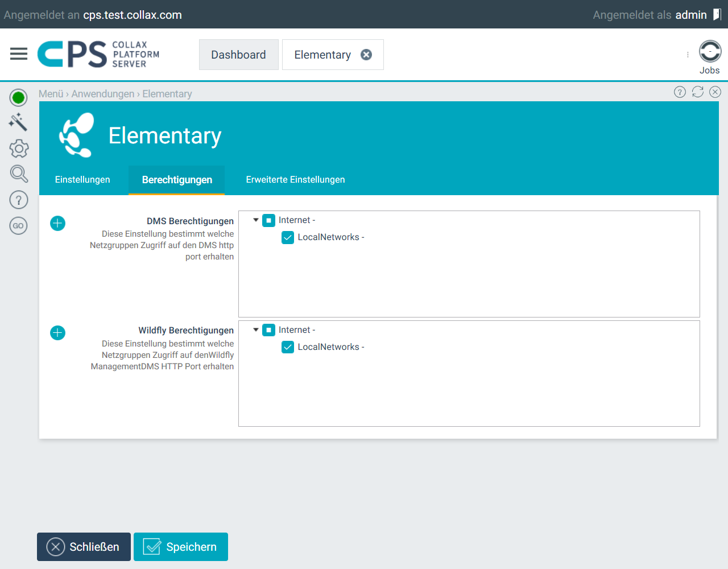Click the 'DMS Berechtigungen' heading
The image size is (728, 569).
(x=190, y=221)
